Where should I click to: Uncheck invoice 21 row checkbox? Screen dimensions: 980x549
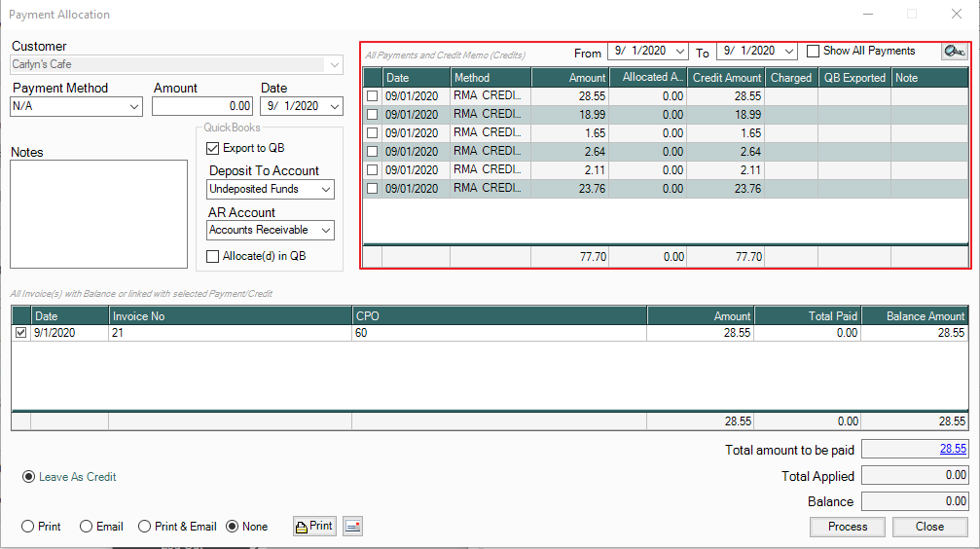tap(20, 333)
